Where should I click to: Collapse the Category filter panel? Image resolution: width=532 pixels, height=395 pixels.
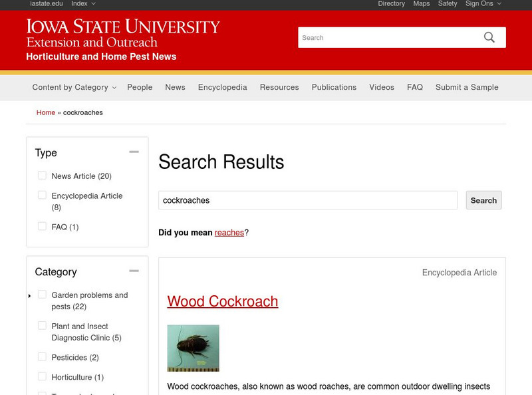(135, 270)
